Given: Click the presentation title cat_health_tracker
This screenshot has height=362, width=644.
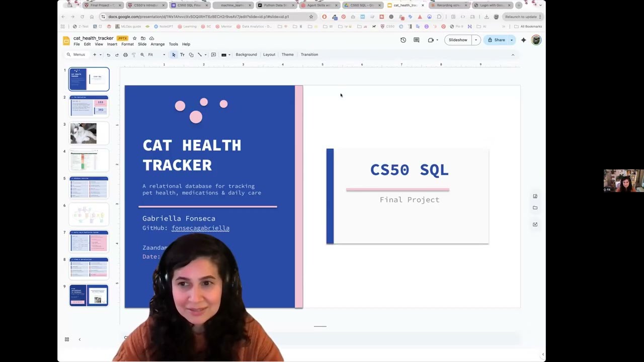Looking at the screenshot, I should [x=94, y=38].
